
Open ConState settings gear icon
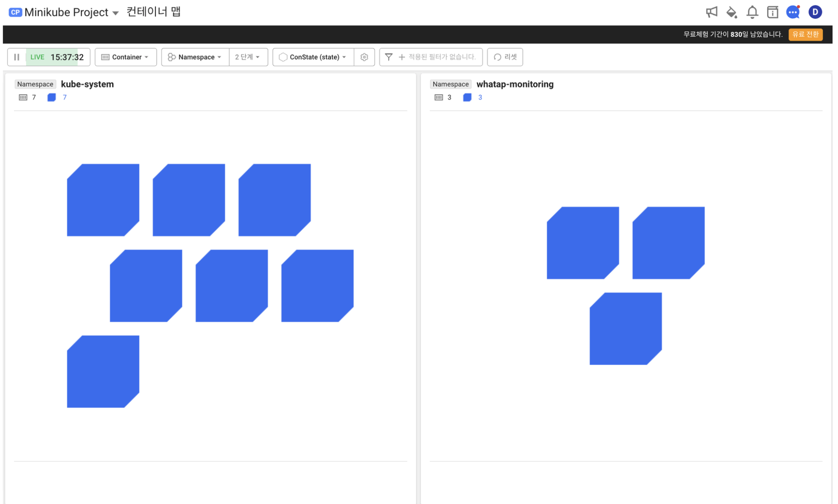(364, 57)
